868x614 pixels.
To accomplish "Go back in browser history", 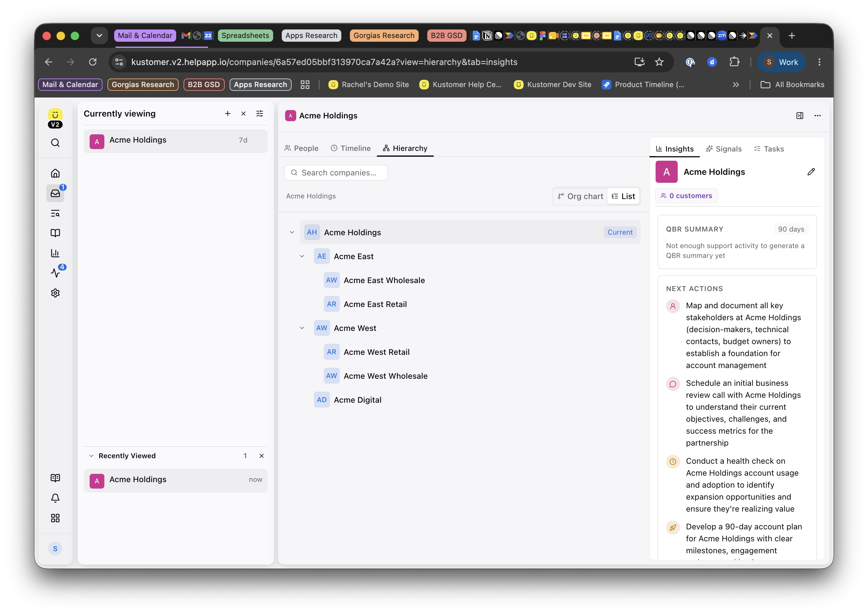I will pos(48,62).
